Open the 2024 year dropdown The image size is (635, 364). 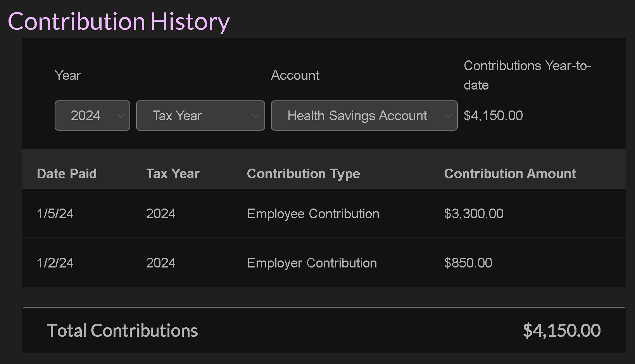pos(92,116)
